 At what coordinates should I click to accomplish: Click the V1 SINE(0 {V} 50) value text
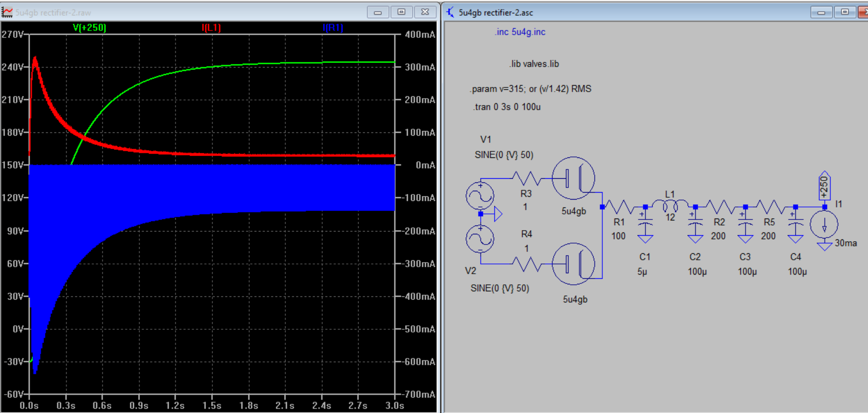coord(504,155)
